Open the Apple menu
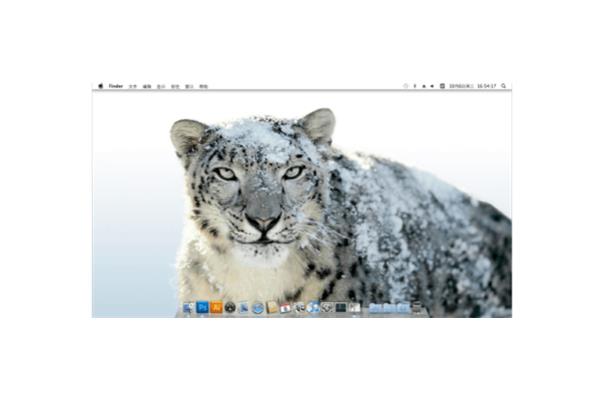600x400 pixels. [x=101, y=86]
